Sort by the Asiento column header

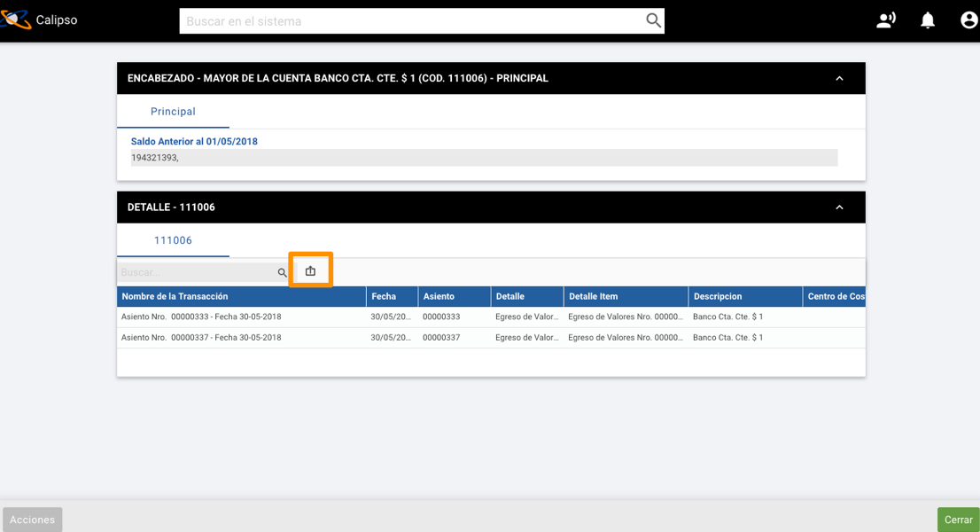(455, 296)
